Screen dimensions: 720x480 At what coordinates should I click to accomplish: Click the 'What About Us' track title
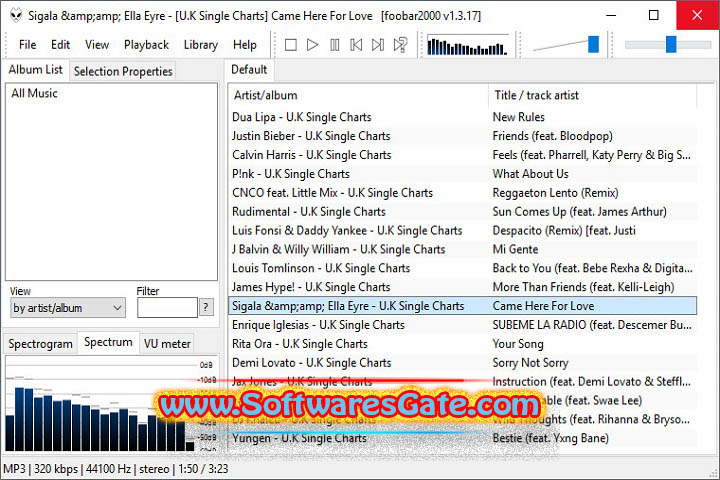(x=530, y=174)
